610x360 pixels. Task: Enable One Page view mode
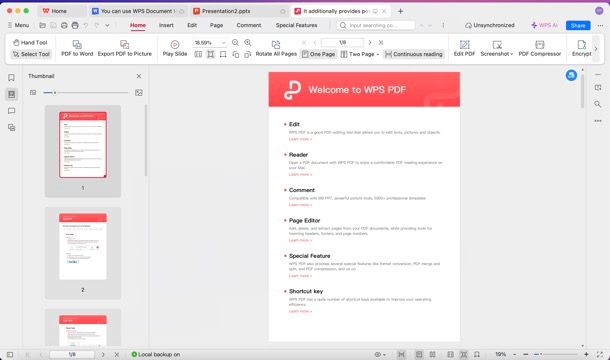(318, 54)
